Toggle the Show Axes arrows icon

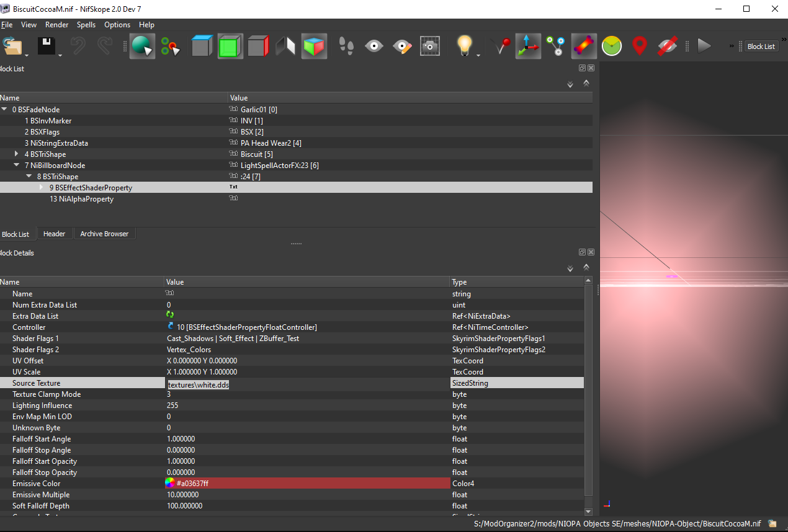(528, 47)
